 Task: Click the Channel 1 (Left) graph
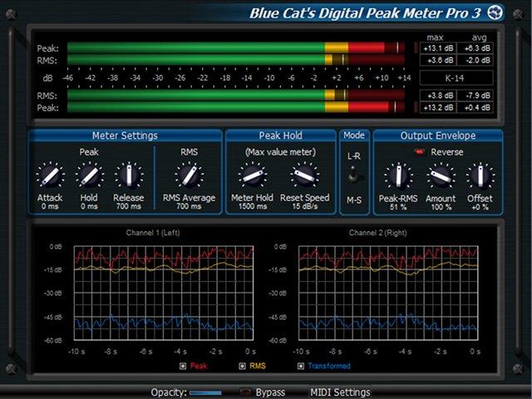[x=164, y=293]
